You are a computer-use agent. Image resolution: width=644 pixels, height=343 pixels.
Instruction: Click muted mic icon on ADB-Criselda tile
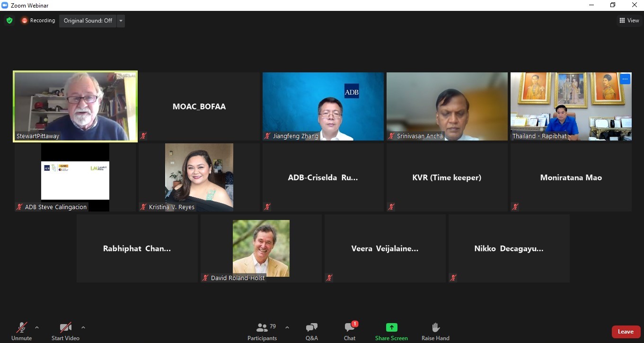pos(267,207)
